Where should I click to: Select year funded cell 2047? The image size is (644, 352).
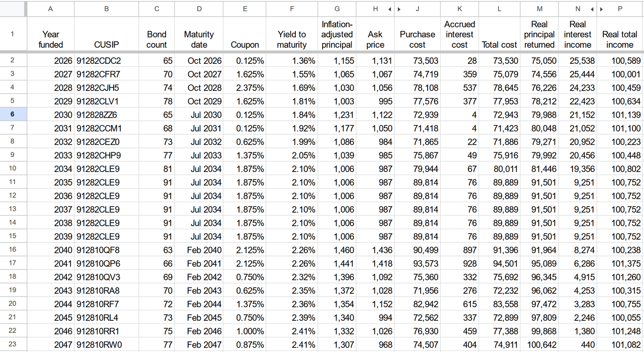coord(50,345)
